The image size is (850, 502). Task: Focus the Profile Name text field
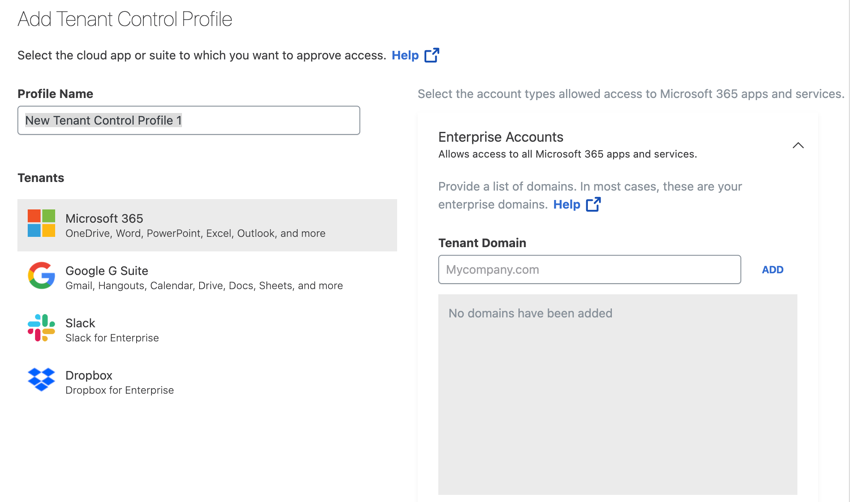tap(189, 120)
